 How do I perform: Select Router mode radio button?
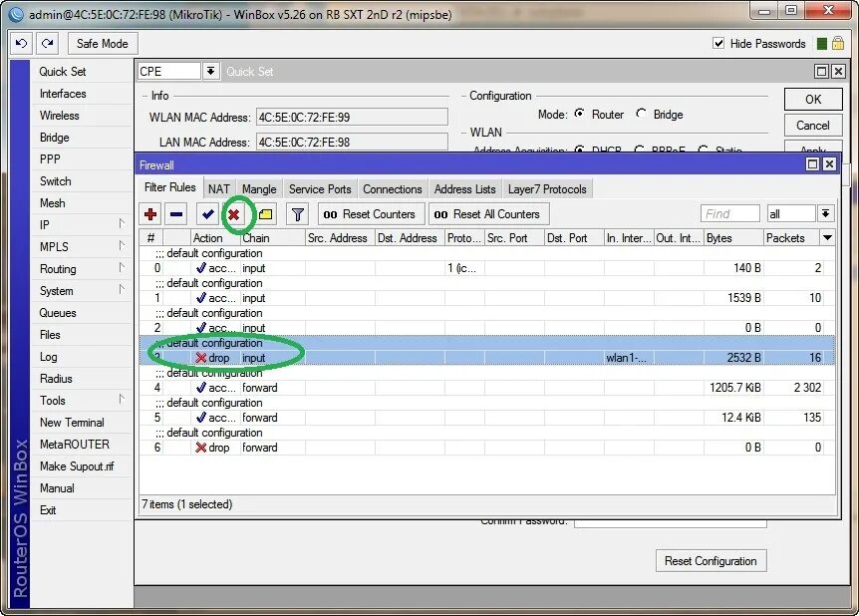[580, 114]
